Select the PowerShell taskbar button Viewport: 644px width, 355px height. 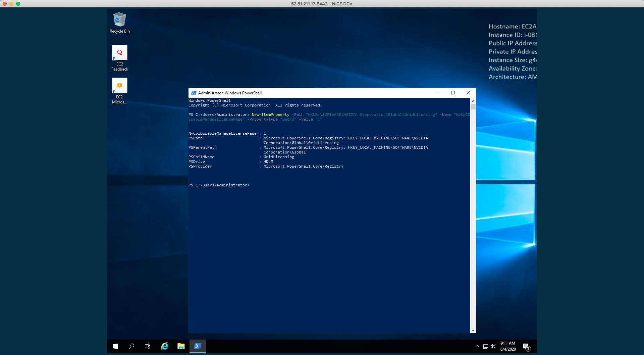tap(197, 346)
